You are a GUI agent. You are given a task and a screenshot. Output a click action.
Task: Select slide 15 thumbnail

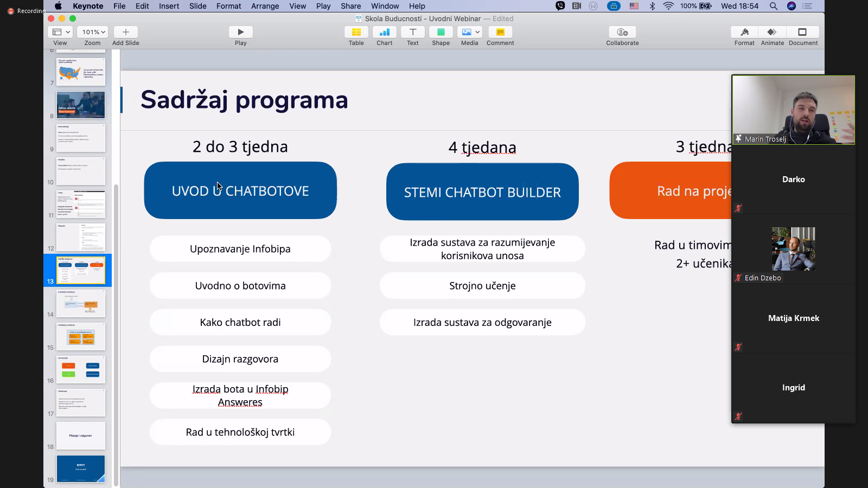(81, 336)
